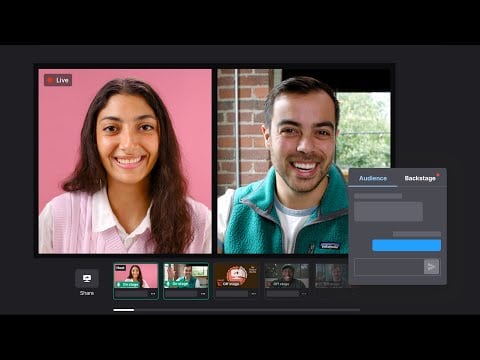The width and height of the screenshot is (480, 360).
Task: Open three-dot menu under pink host thumbnail
Action: [153, 294]
